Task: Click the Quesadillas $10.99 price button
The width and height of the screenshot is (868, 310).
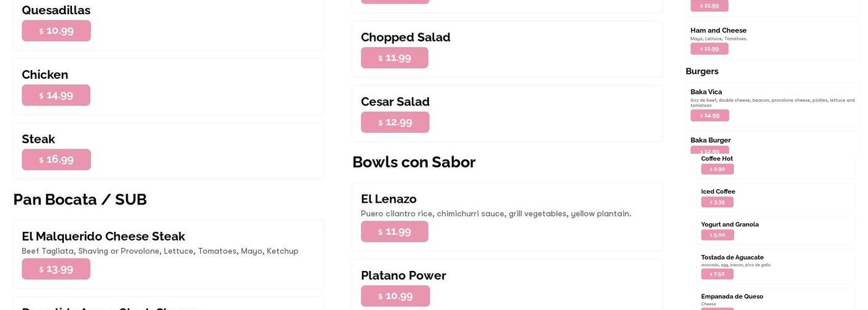Action: pos(56,31)
